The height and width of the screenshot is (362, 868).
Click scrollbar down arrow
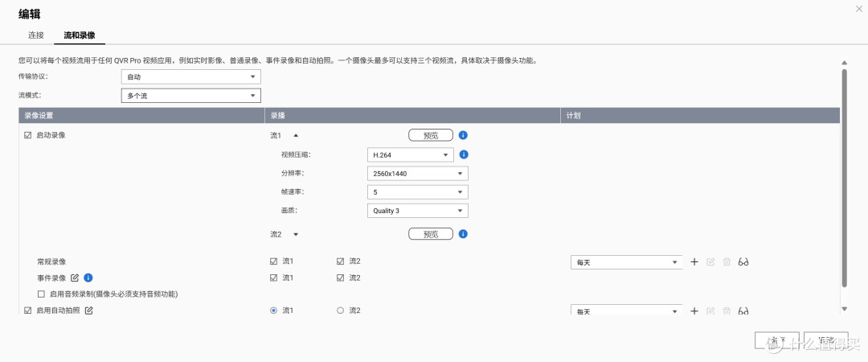coord(844,309)
